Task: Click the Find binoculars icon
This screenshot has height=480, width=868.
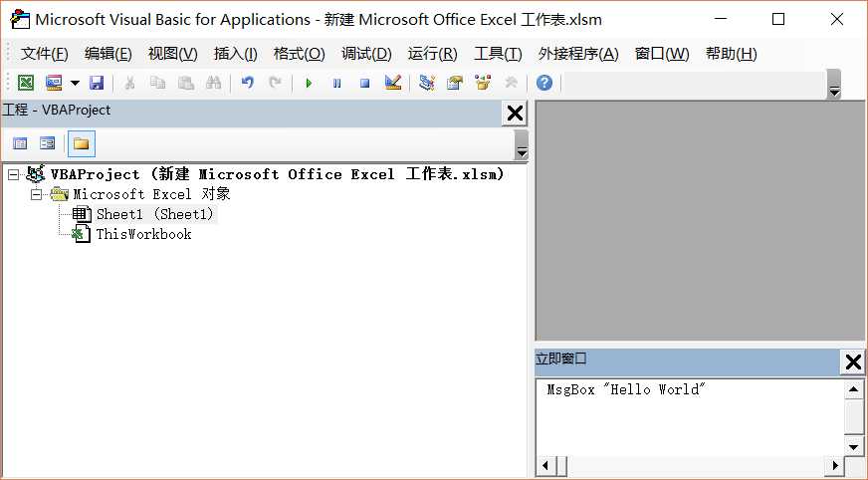Action: (214, 83)
